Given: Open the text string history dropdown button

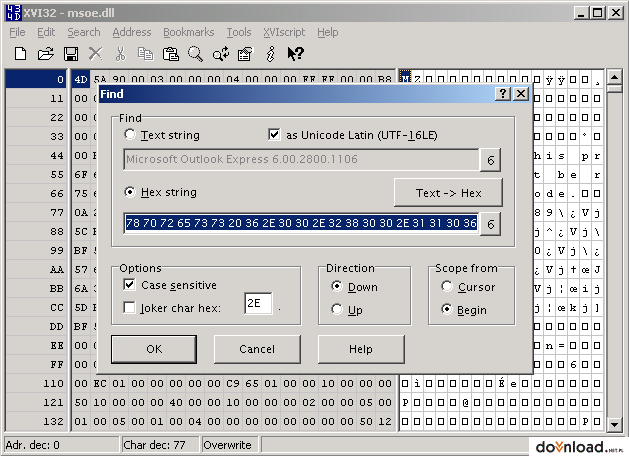Looking at the screenshot, I should coord(490,160).
